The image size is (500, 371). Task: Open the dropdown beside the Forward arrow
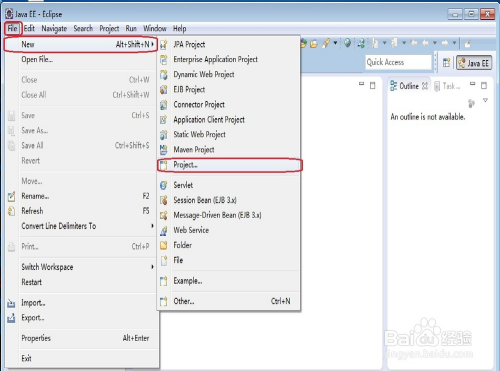coord(454,43)
